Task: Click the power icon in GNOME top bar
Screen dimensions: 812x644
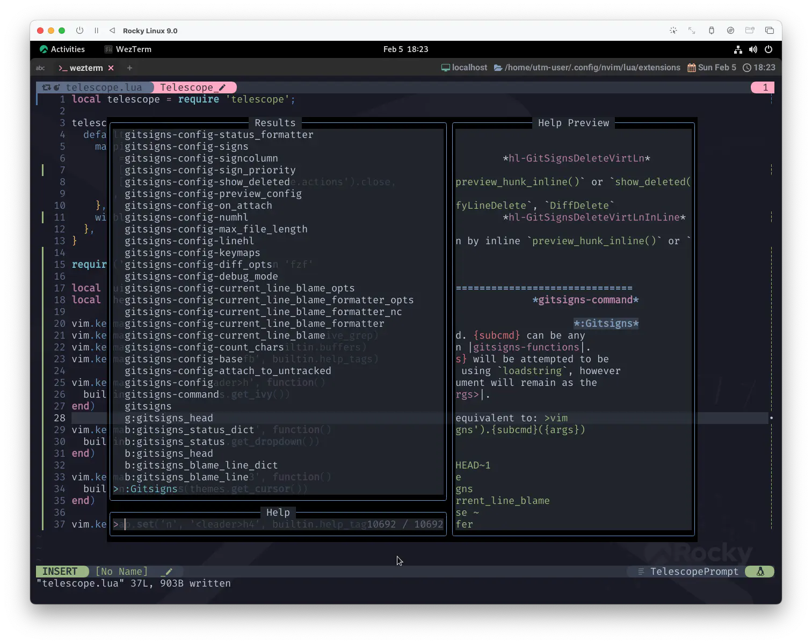Action: [769, 49]
